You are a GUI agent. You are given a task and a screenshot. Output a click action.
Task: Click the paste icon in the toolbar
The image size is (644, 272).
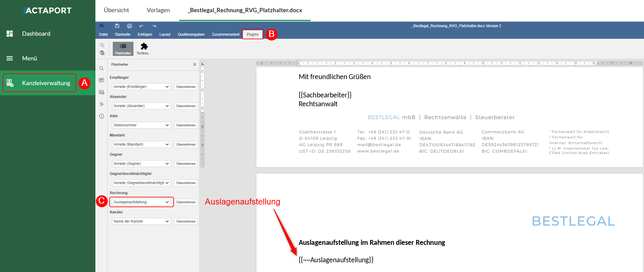pyautogui.click(x=102, y=53)
